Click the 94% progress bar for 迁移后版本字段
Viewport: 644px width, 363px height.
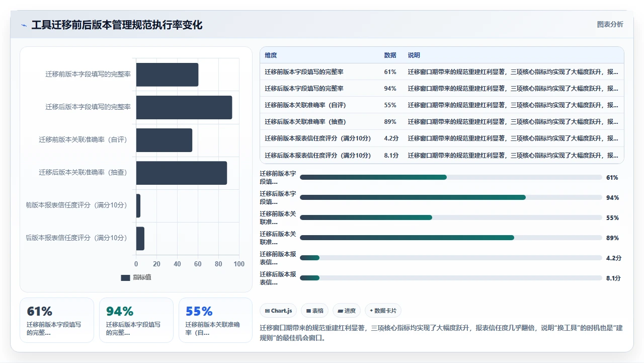pos(451,197)
